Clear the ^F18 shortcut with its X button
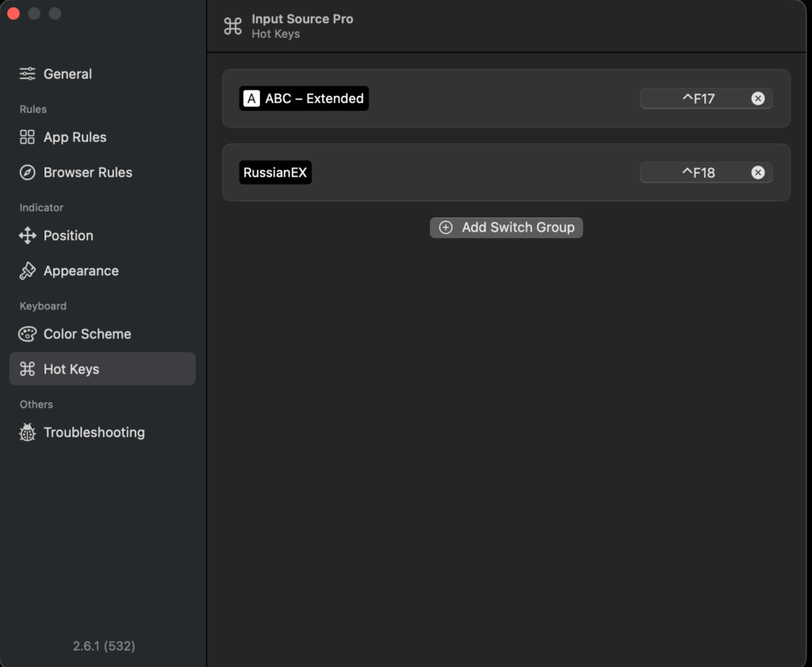Viewport: 812px width, 667px height. tap(758, 172)
